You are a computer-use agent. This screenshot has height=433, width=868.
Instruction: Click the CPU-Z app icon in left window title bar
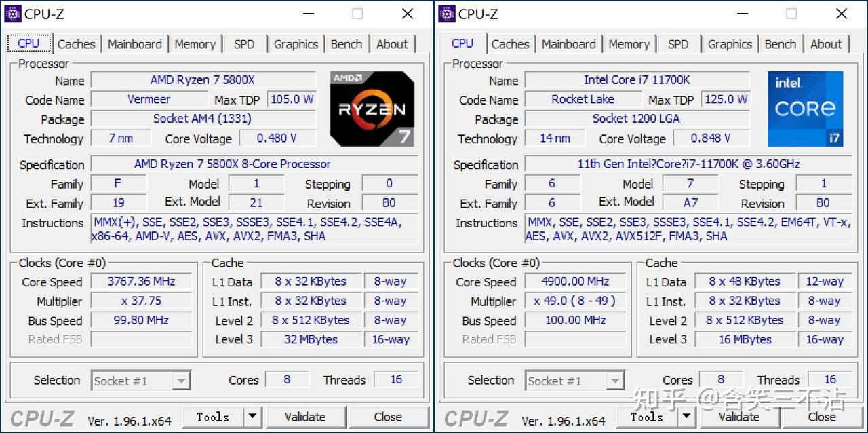12,13
